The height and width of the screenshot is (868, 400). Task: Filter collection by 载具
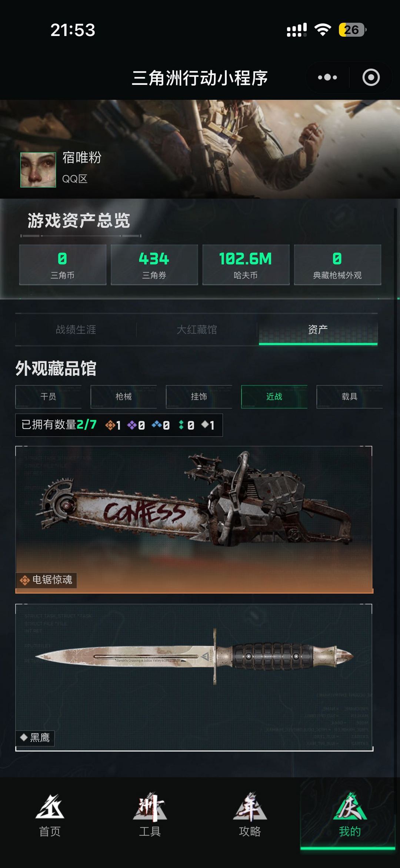[350, 397]
